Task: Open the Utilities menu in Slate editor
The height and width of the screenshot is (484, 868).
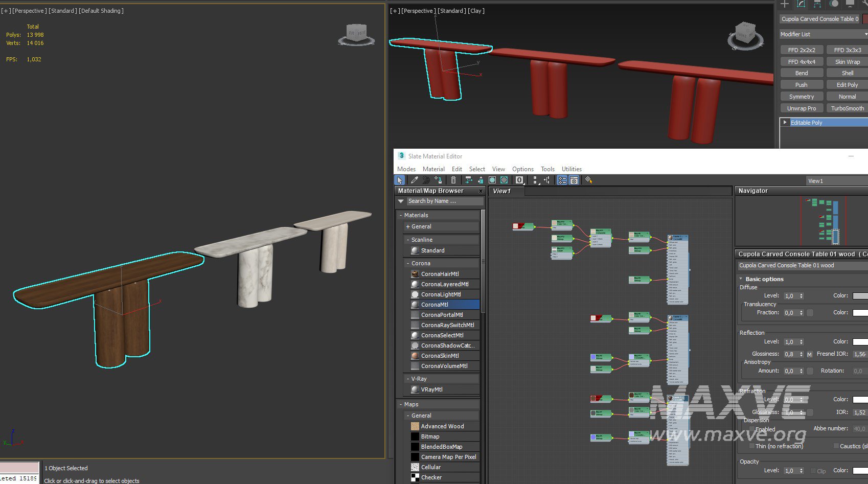Action: (x=571, y=169)
